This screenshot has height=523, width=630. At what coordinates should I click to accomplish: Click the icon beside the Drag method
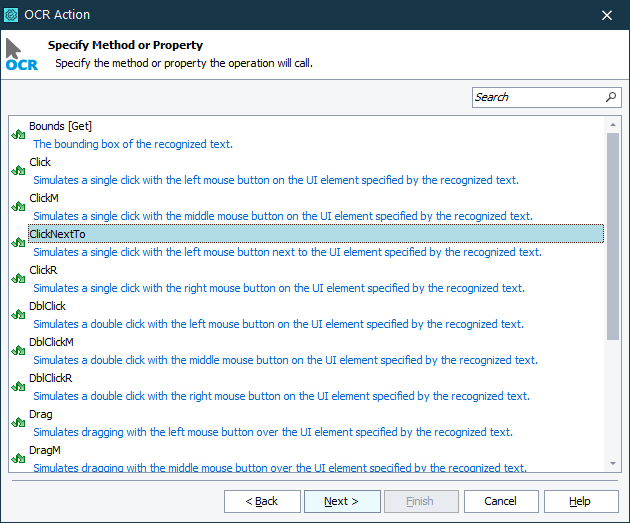pos(18,422)
